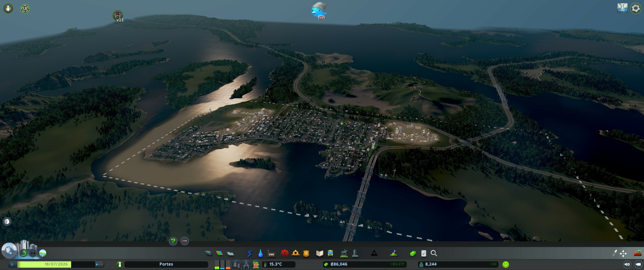Open the Economy money panel

click(x=413, y=253)
